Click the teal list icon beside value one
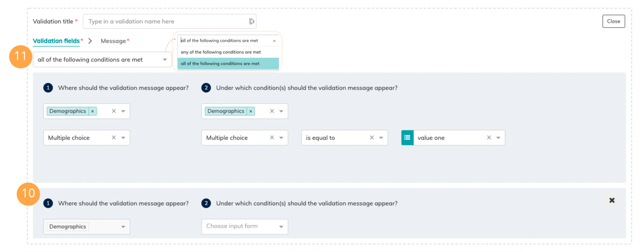Image resolution: width=644 pixels, height=252 pixels. [407, 138]
